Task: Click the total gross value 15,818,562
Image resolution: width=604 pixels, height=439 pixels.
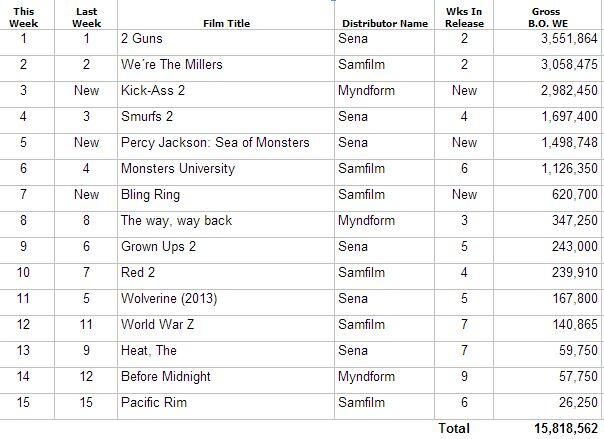Action: (x=566, y=428)
